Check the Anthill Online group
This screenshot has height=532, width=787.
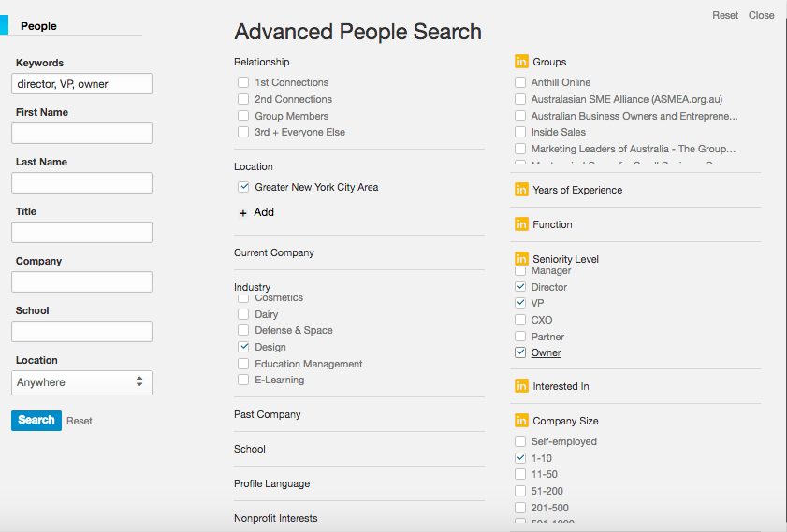(x=520, y=82)
